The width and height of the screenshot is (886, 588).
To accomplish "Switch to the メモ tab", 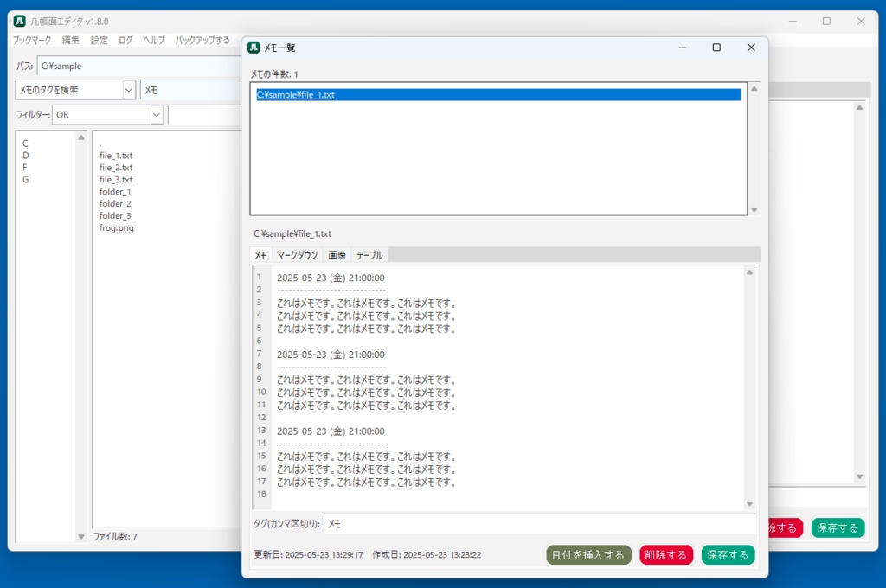I will pyautogui.click(x=260, y=255).
